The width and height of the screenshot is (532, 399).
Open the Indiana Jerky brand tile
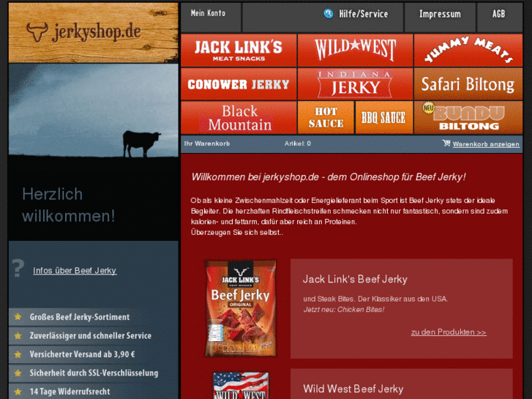click(x=355, y=84)
